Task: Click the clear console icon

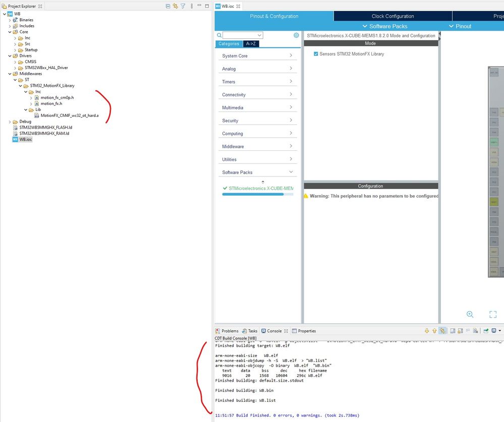Action: tap(476, 331)
